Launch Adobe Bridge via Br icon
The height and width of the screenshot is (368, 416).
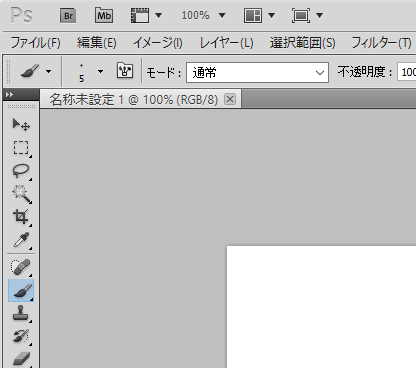coord(68,16)
